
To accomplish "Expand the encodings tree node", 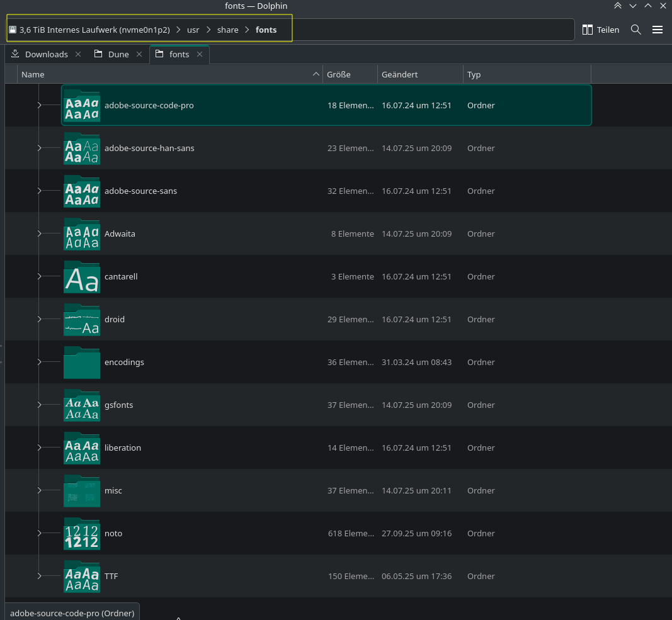I will click(40, 362).
